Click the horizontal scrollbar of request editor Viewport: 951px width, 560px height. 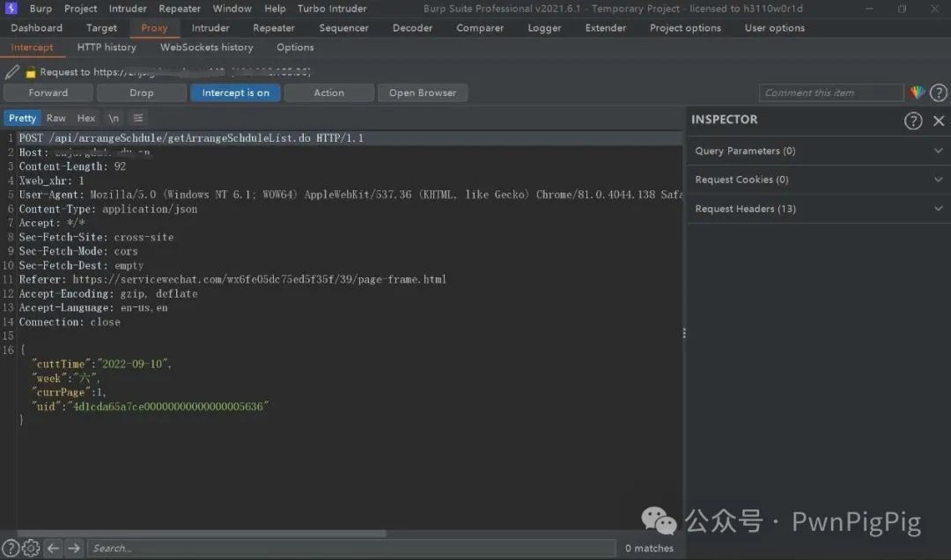click(202, 534)
